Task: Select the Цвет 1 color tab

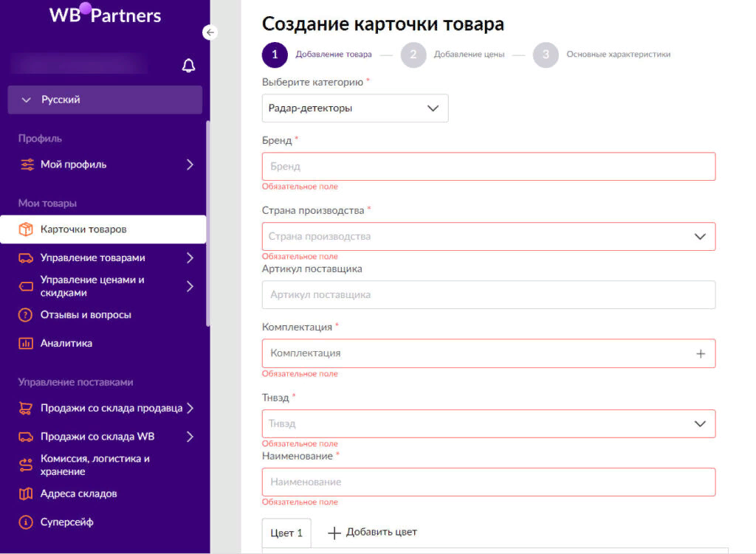Action: click(x=286, y=532)
